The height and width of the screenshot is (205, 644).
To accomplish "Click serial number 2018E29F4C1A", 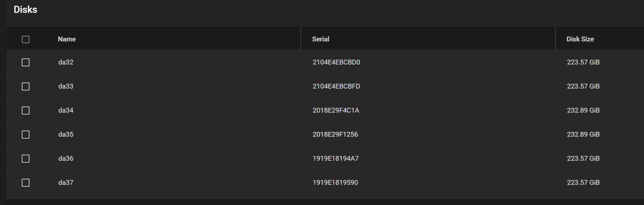I will click(x=336, y=111).
